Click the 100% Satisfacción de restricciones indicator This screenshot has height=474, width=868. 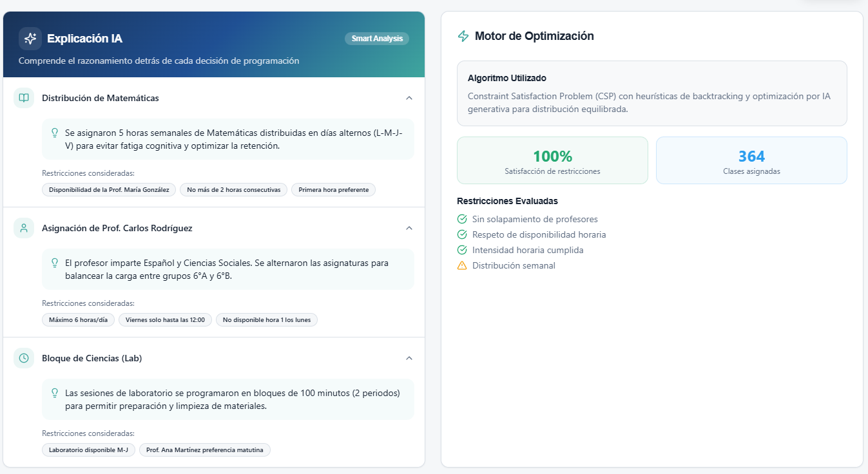(x=552, y=160)
